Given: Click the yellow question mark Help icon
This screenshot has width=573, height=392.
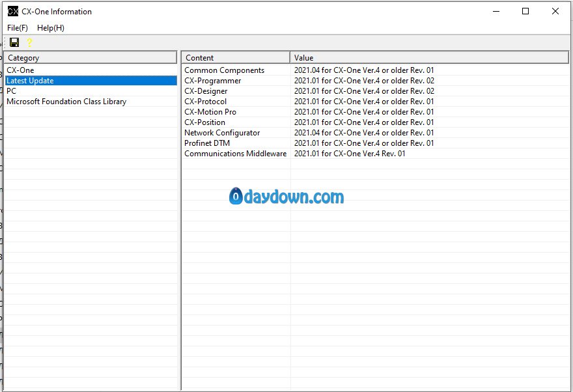Looking at the screenshot, I should (29, 43).
